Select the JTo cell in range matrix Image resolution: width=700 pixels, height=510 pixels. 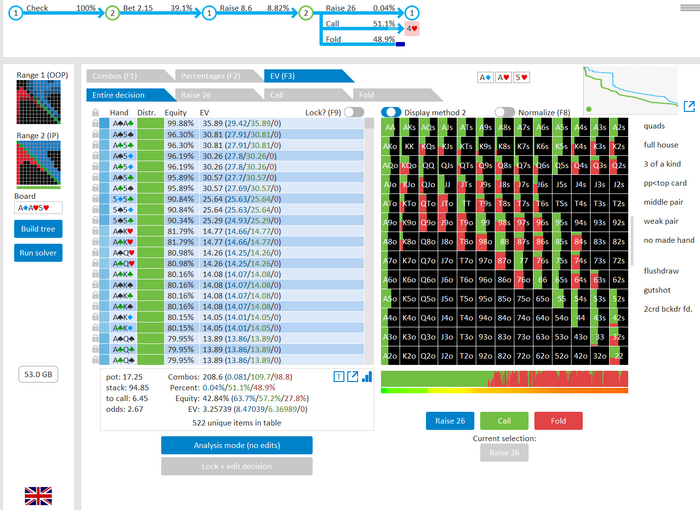(x=447, y=203)
